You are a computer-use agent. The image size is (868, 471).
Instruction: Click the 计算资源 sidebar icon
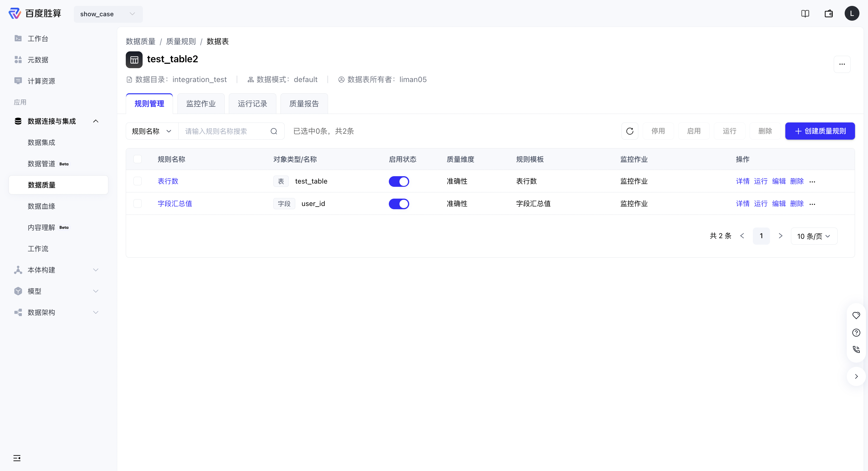coord(18,81)
